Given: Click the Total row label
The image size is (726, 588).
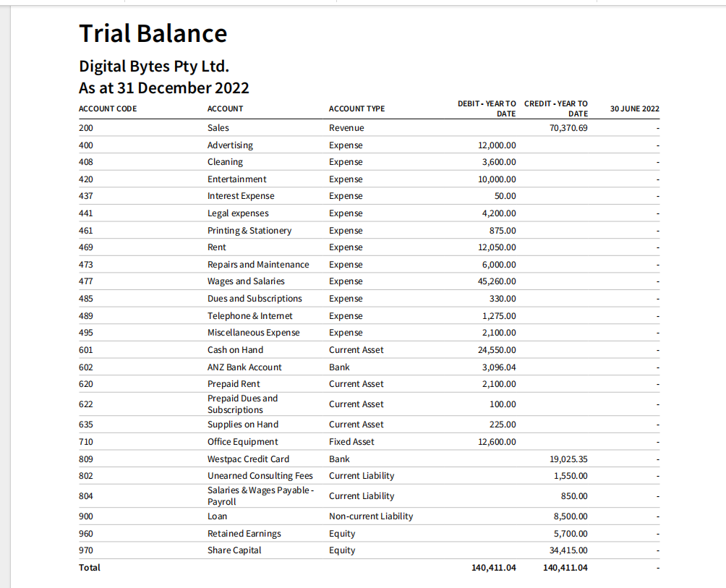Looking at the screenshot, I should [x=90, y=568].
